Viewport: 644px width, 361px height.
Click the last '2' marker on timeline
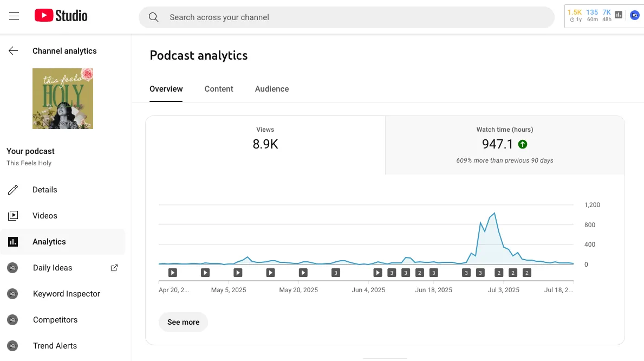coord(527,273)
